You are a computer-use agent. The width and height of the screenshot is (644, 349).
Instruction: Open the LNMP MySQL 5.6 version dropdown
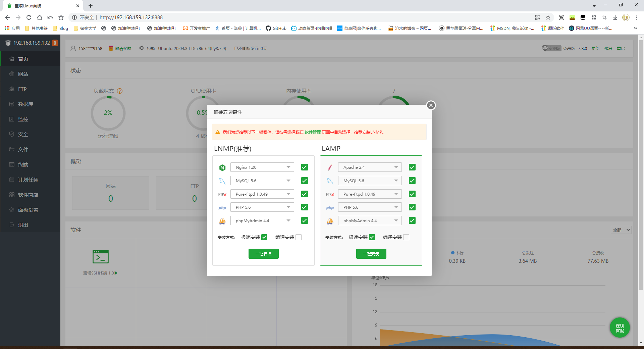coord(262,181)
